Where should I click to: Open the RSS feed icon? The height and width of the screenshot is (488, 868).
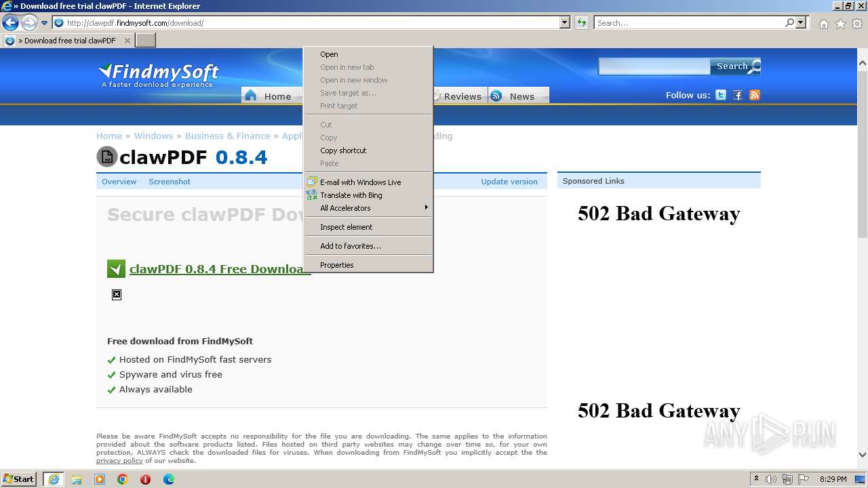tap(755, 96)
